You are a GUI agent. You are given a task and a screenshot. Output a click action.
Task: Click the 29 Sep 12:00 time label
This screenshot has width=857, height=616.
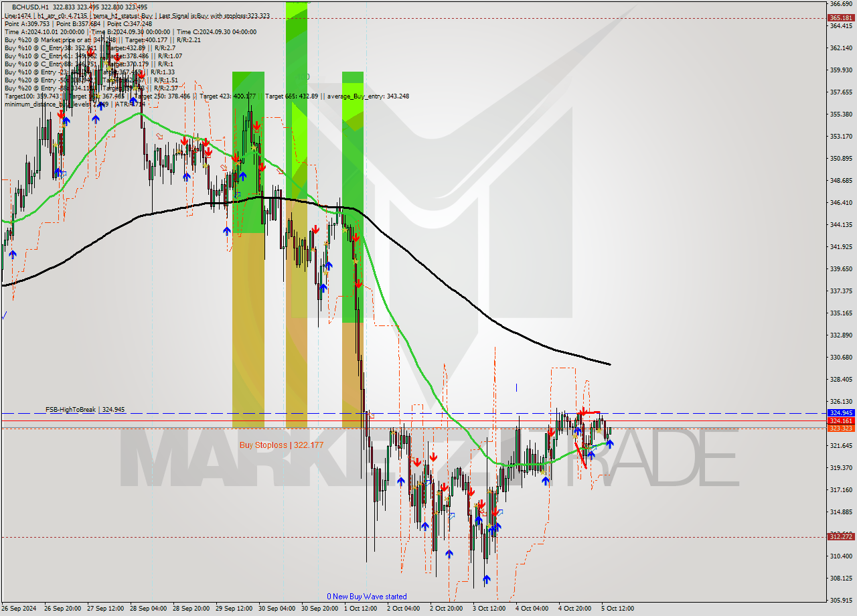[234, 609]
